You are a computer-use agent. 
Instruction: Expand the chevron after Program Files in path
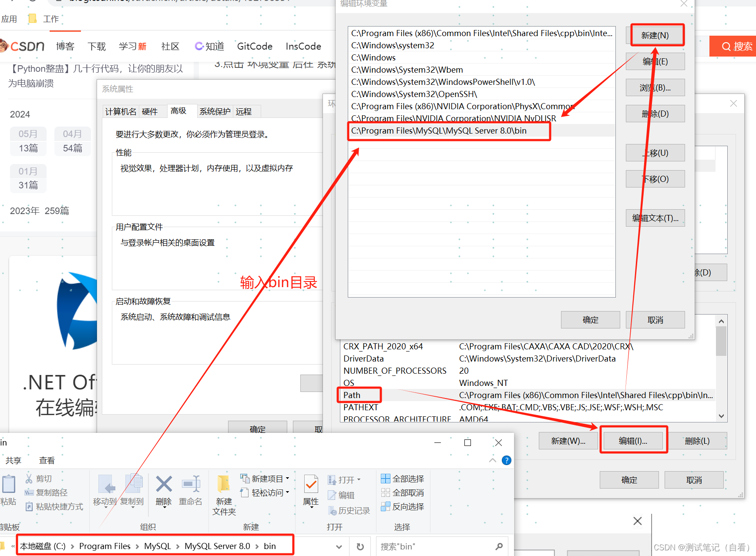[137, 546]
